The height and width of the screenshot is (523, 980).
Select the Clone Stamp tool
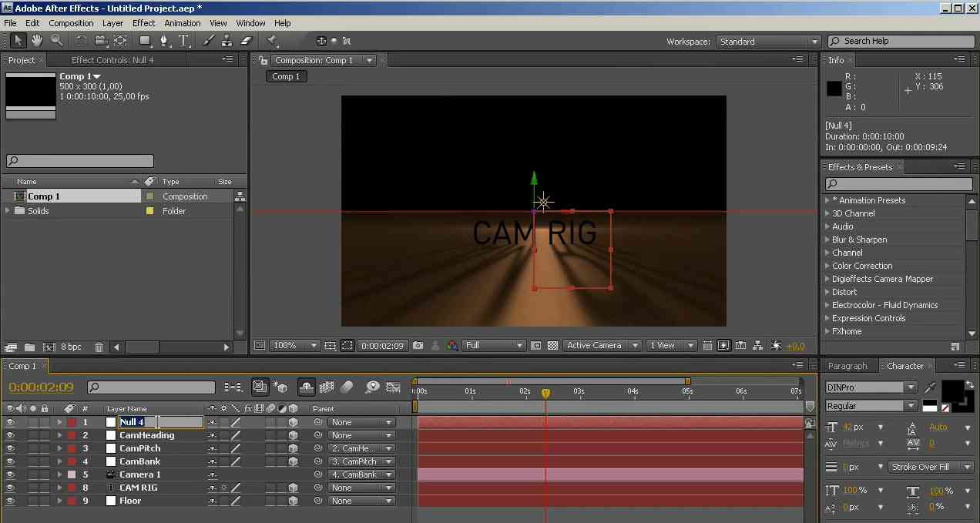point(227,41)
